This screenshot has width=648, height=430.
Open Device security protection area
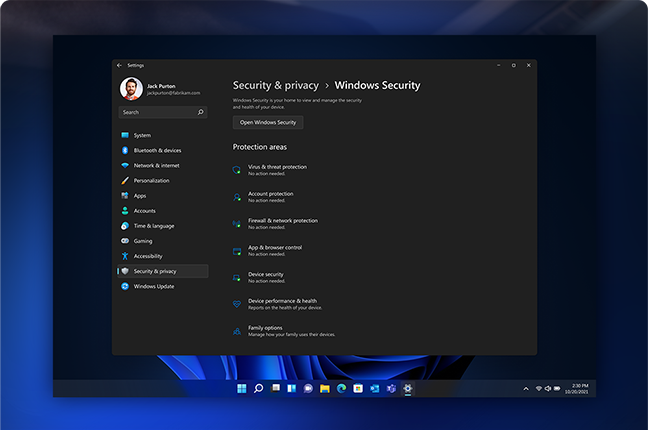pos(259,277)
